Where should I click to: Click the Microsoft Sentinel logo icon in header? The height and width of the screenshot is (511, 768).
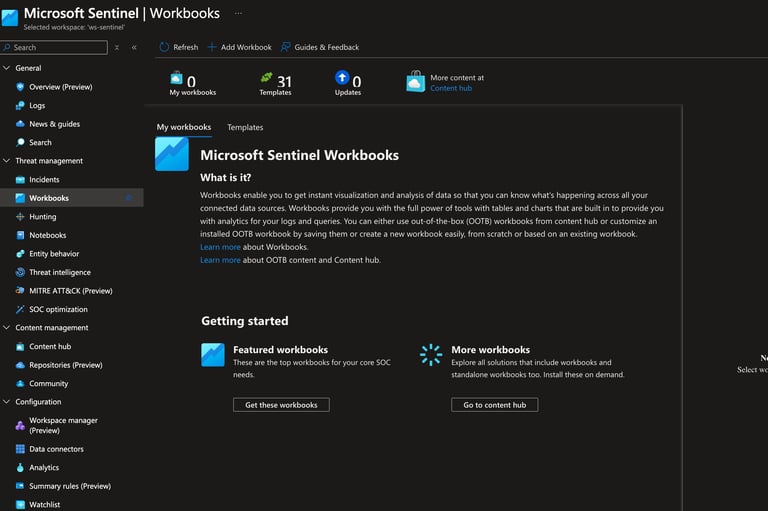tap(9, 18)
